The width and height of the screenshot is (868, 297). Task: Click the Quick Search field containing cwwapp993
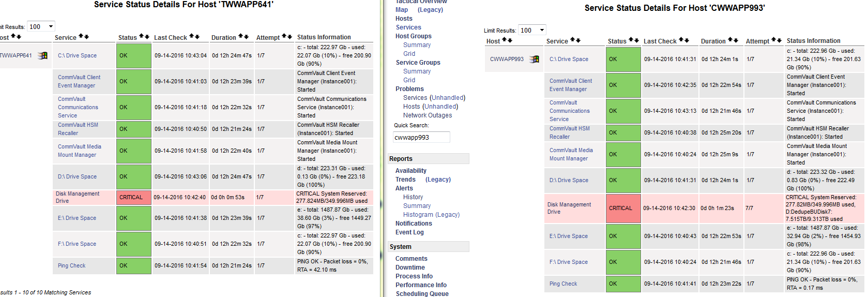(421, 137)
